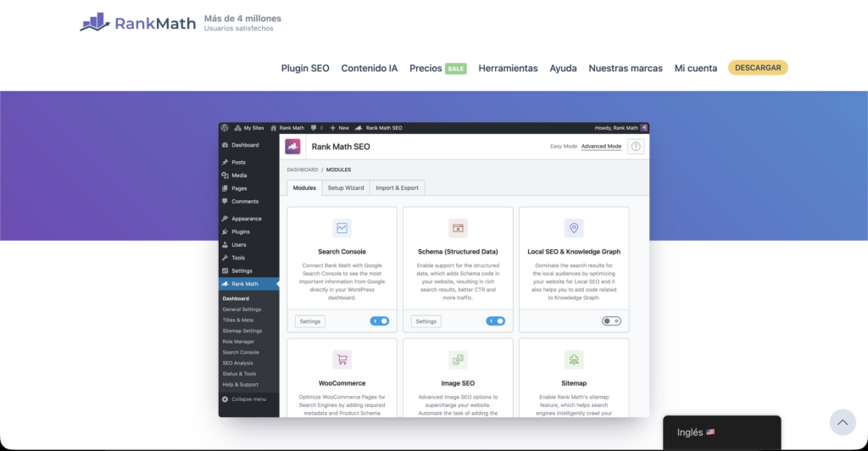Click the Rank Math site name in admin bar

(x=287, y=128)
